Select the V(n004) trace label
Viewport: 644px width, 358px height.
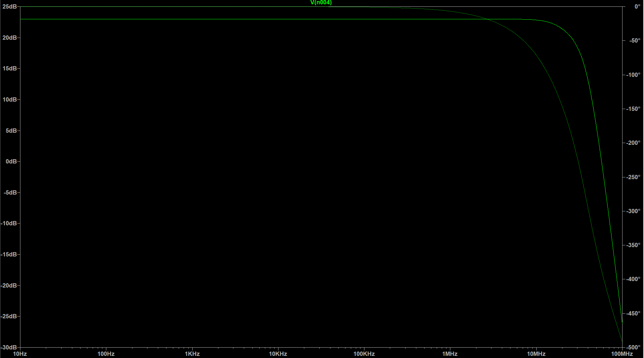[321, 3]
